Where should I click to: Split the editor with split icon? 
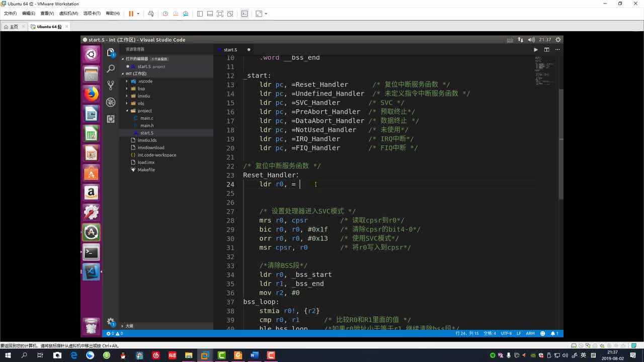(x=546, y=50)
